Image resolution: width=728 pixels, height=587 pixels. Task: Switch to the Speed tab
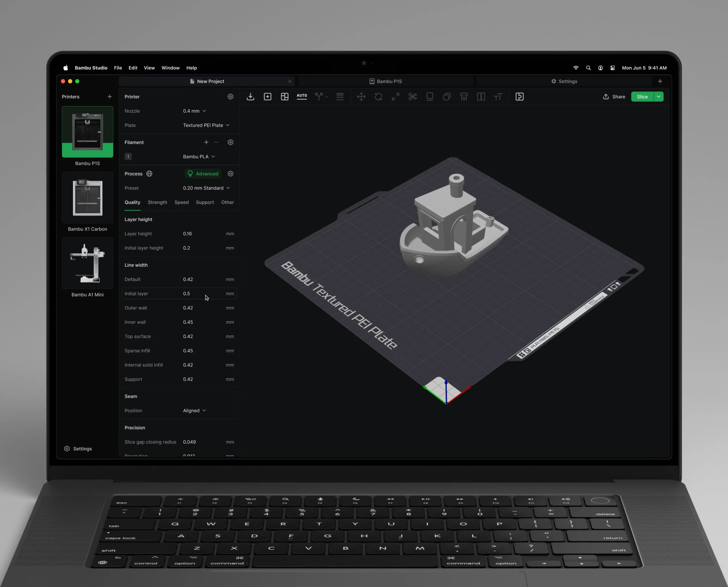click(x=181, y=202)
